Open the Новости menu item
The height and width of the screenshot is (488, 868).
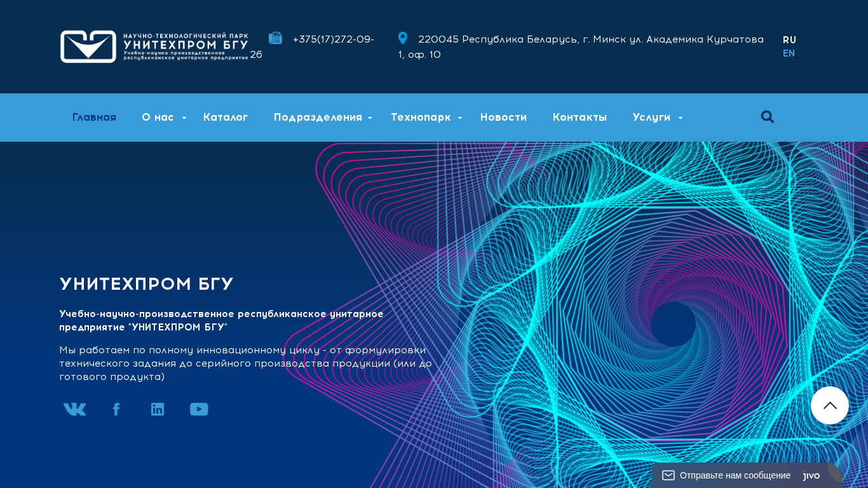(503, 117)
